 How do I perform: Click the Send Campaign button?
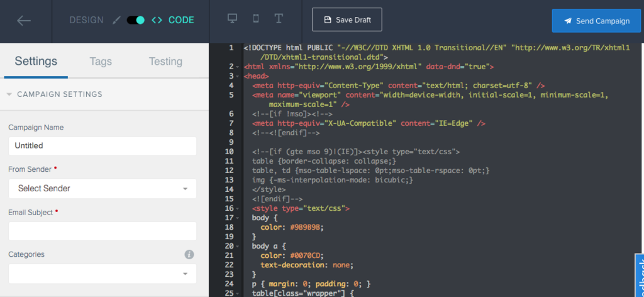[x=596, y=21]
